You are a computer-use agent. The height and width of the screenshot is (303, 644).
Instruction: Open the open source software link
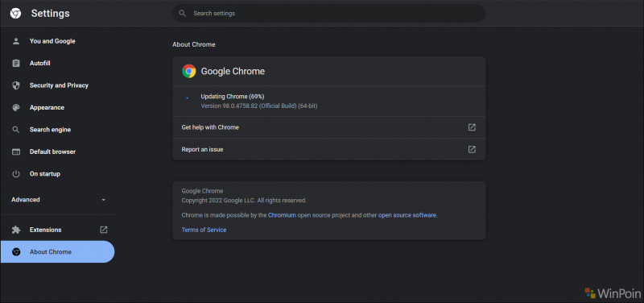(407, 215)
